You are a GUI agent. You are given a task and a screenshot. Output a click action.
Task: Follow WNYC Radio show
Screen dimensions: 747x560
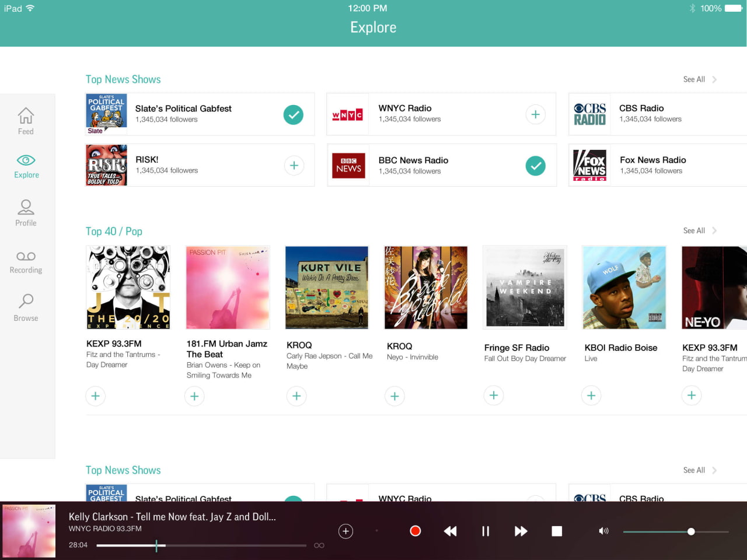535,114
